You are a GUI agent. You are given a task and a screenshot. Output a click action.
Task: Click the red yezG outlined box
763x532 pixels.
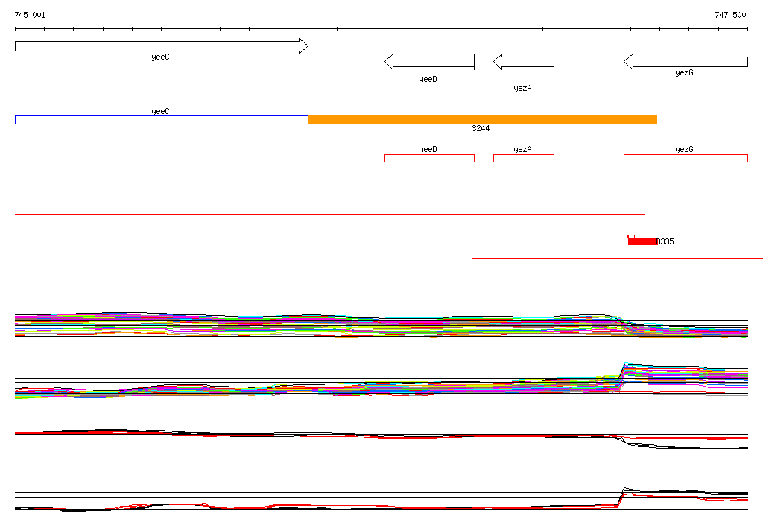coord(686,158)
